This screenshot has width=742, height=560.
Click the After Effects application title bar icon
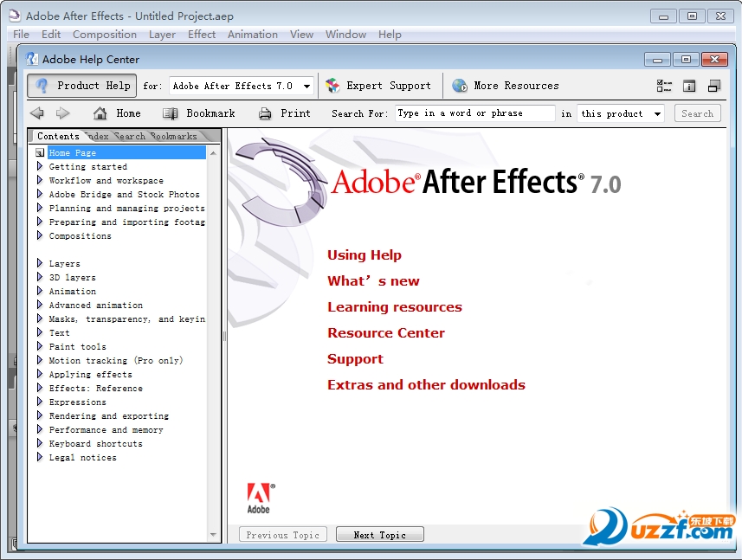14,16
